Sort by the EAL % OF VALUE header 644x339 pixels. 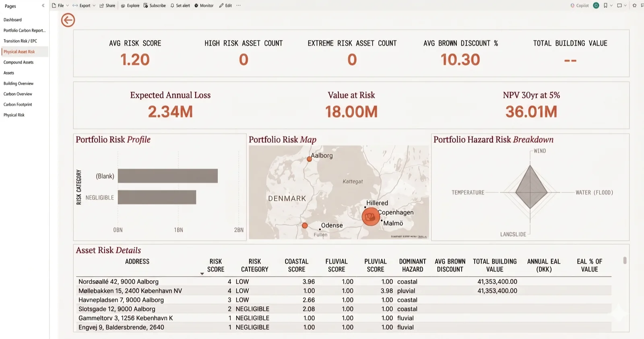pos(590,266)
